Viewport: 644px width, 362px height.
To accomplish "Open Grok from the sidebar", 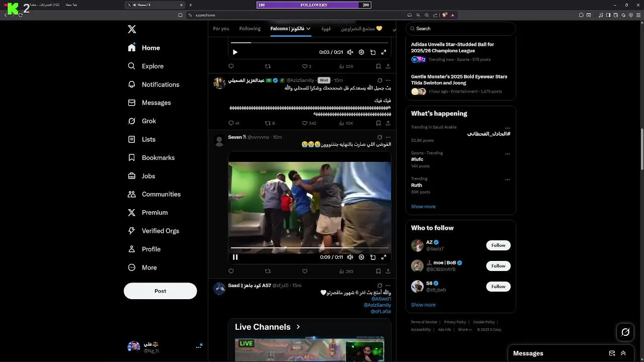I will pos(142,121).
